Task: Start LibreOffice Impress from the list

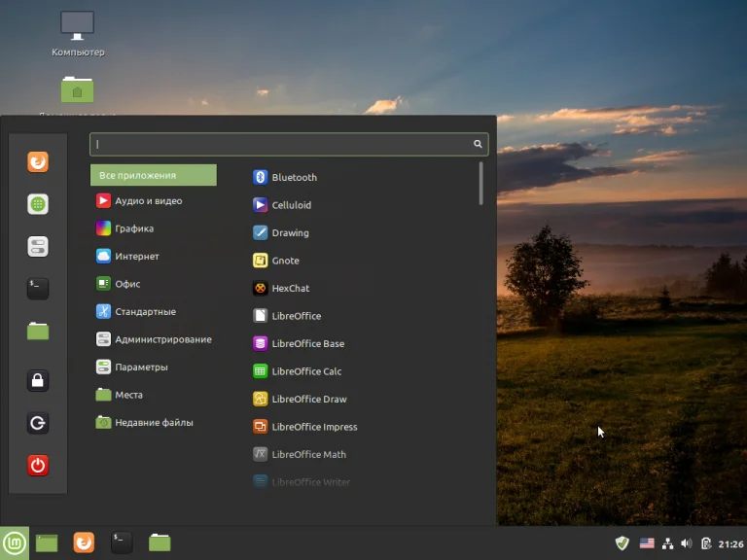Action: [314, 427]
